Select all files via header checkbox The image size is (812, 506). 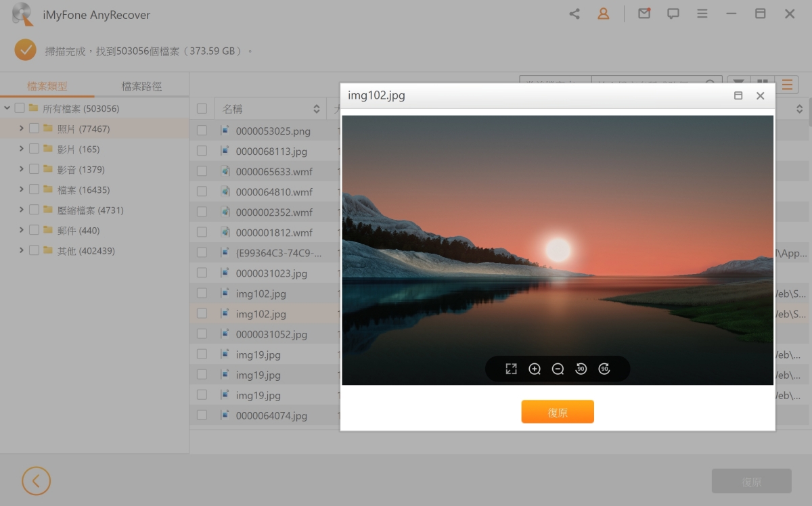tap(202, 109)
